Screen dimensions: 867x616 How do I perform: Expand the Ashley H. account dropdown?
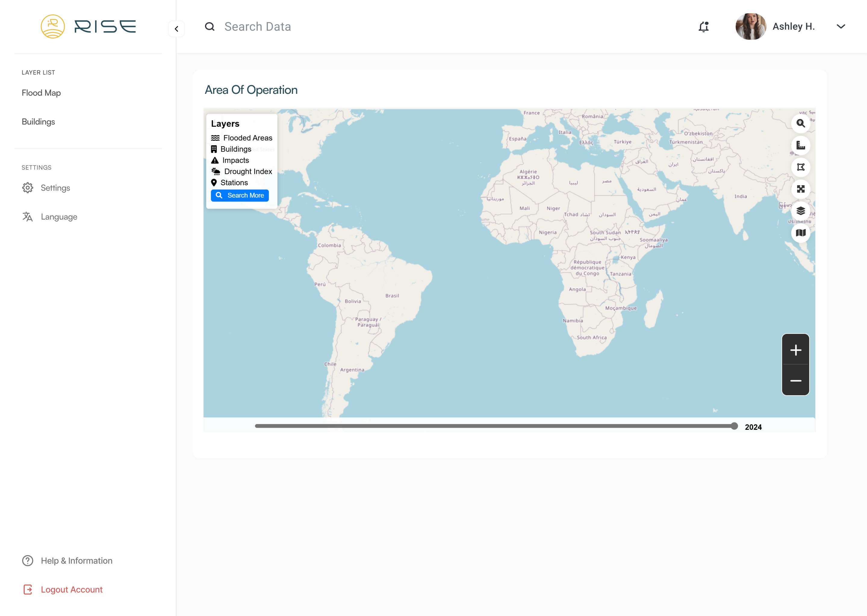click(841, 26)
